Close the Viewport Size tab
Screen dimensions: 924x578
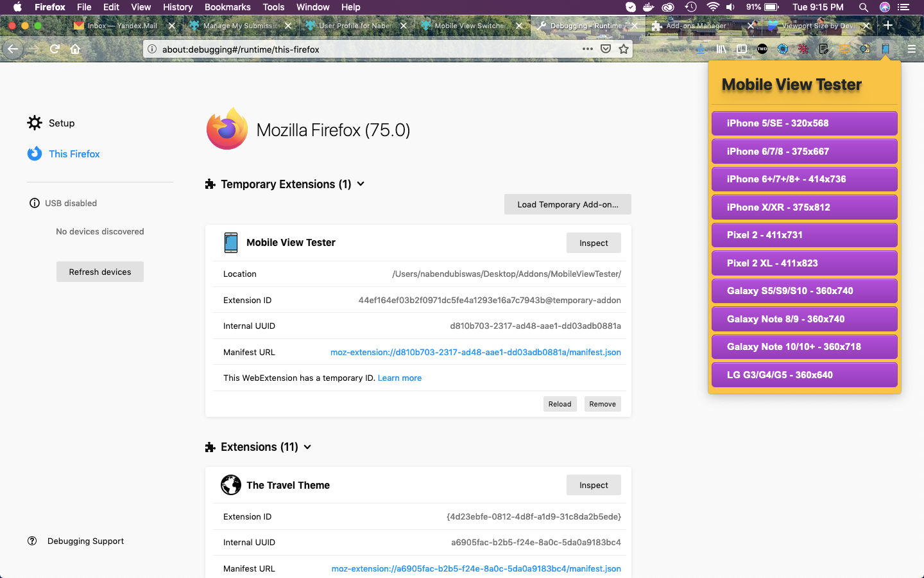pos(866,26)
